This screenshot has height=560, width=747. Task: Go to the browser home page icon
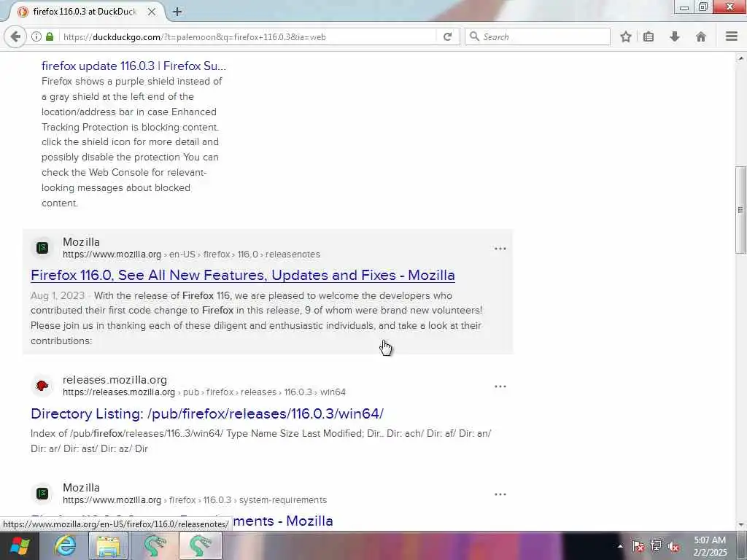pos(701,36)
